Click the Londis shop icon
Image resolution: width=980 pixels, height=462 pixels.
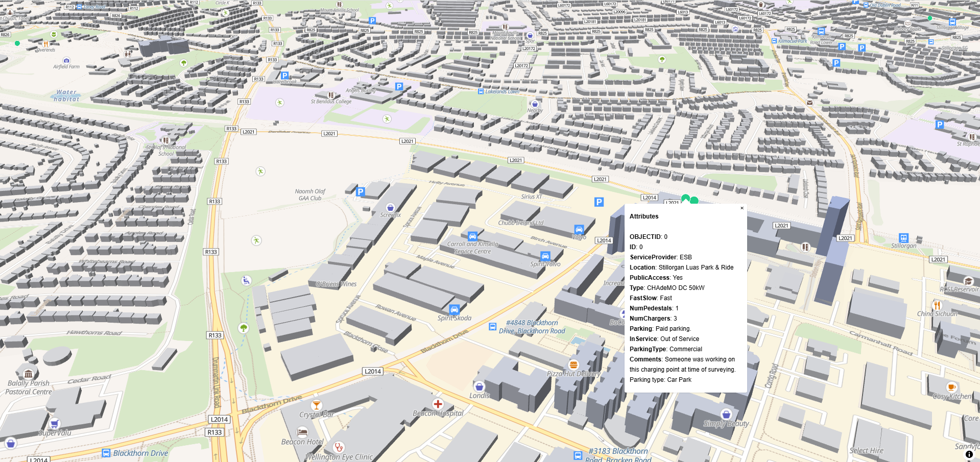click(x=479, y=386)
